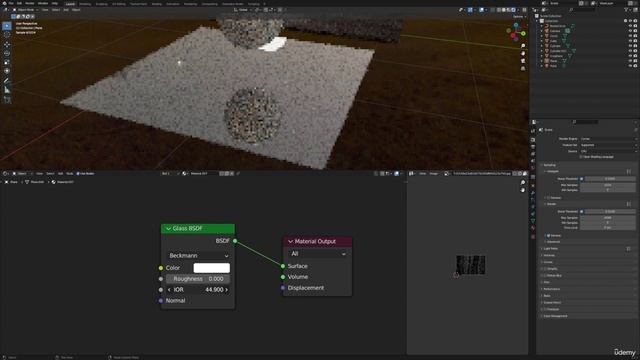Switch viewport to Rendered shading mode
640x360 pixels.
[513, 10]
